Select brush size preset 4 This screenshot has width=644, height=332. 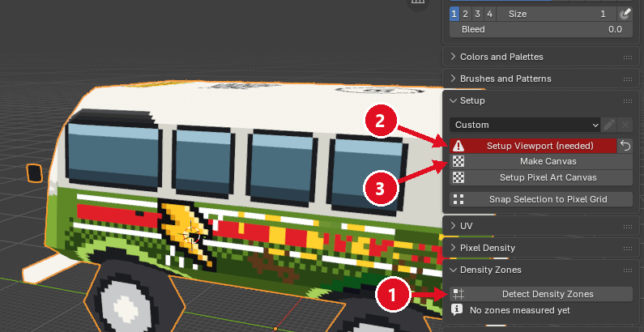coord(489,14)
